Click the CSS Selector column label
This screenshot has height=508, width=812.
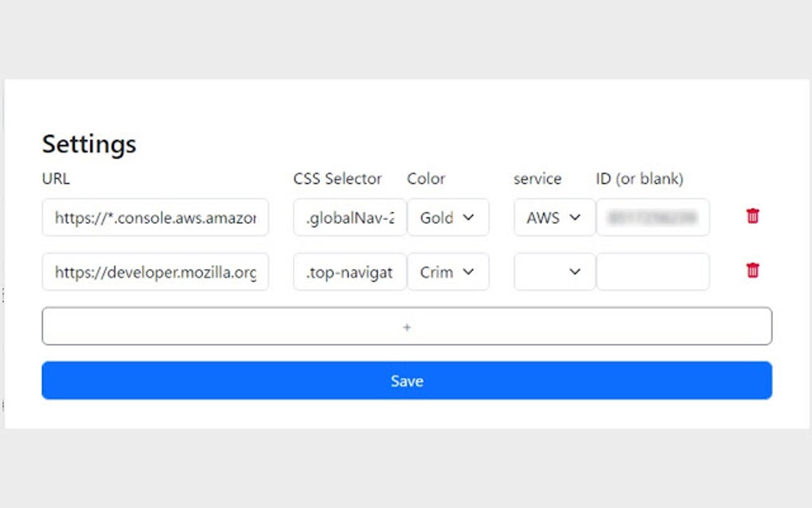pos(338,178)
